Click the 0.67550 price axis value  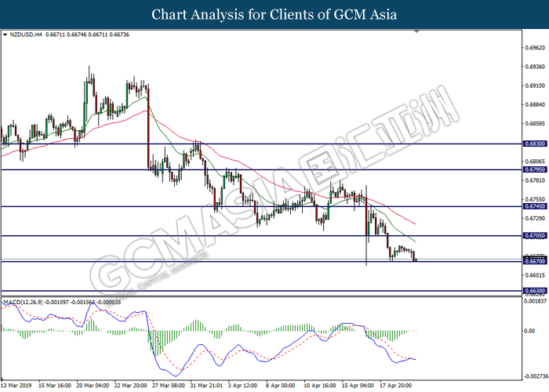click(535, 199)
